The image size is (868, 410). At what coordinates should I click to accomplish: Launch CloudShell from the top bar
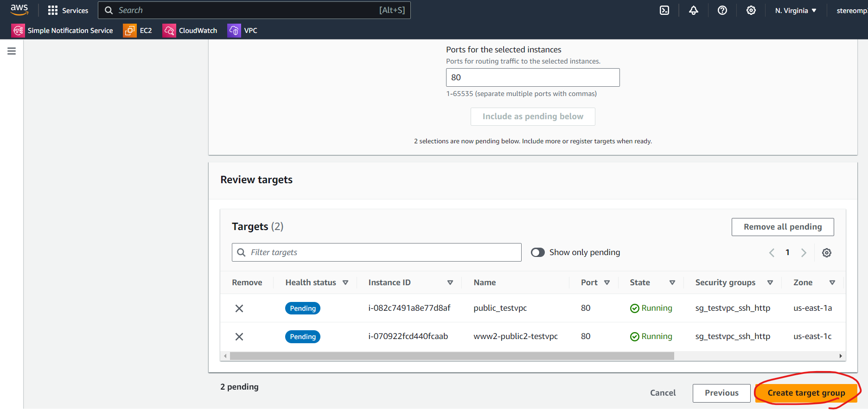[x=664, y=10]
